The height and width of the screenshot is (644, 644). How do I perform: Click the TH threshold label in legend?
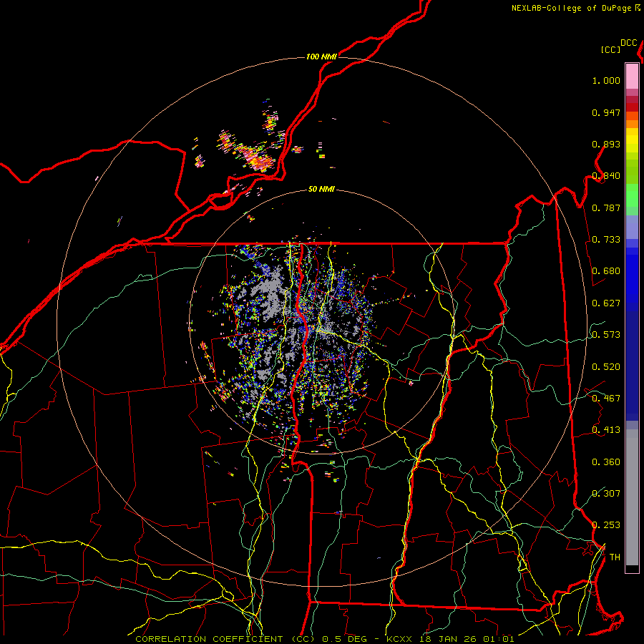(615, 557)
